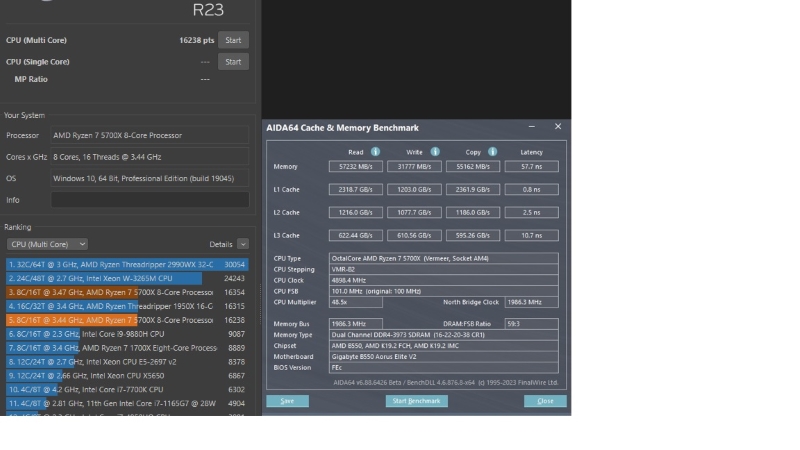The width and height of the screenshot is (800, 450).
Task: Click the OS value field
Action: 150,179
